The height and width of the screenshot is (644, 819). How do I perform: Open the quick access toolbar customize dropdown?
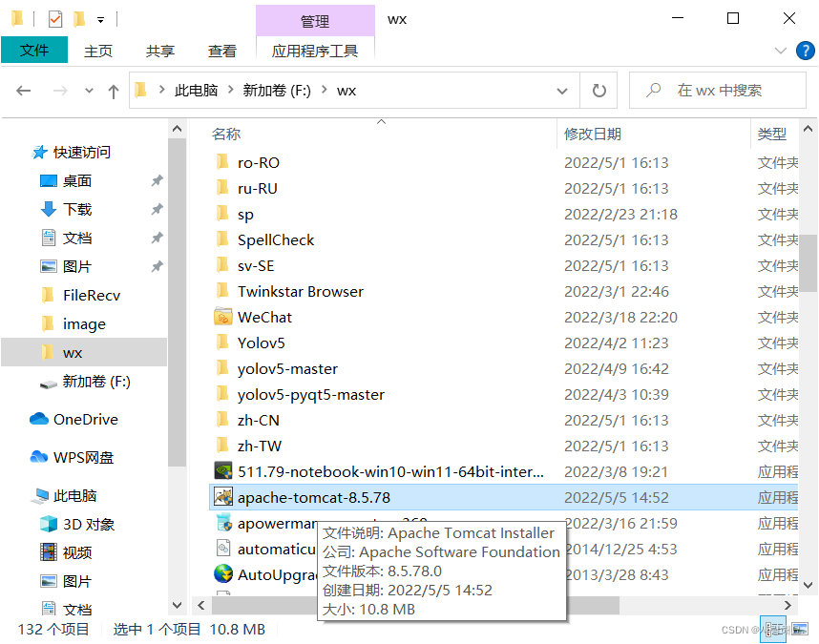coord(100,20)
